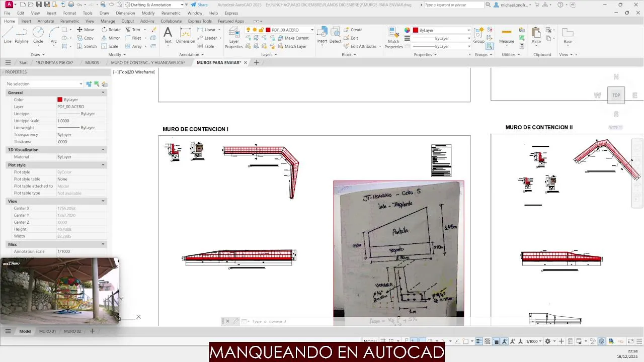The height and width of the screenshot is (362, 644).
Task: Click the Trim command
Action: coord(133,30)
